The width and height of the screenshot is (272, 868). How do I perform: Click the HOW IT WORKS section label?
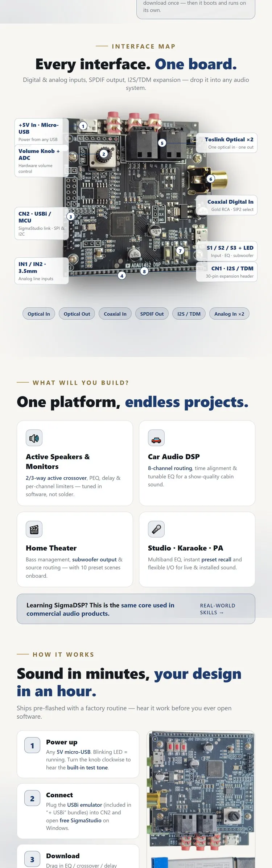coord(63,655)
